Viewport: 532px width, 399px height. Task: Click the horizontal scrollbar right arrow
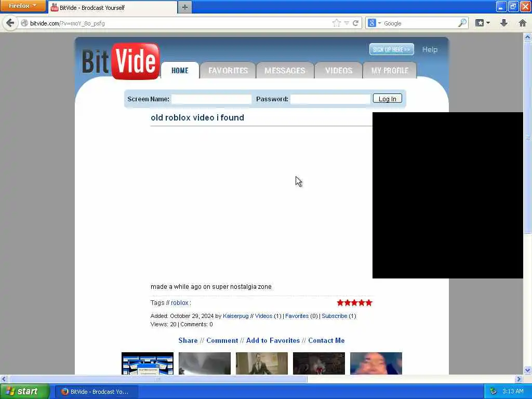518,379
